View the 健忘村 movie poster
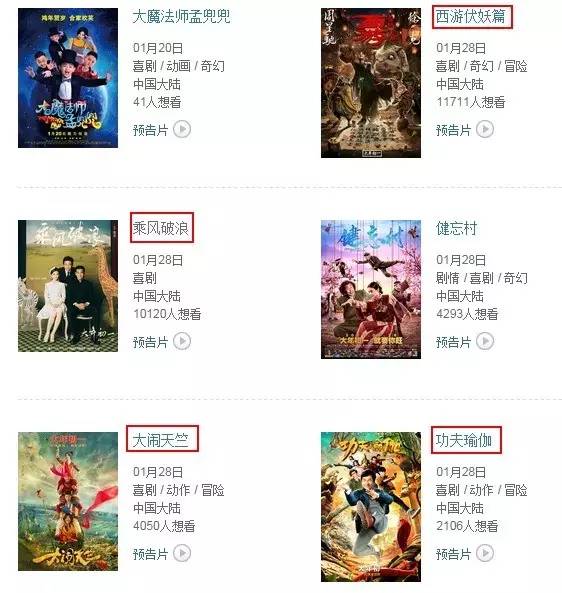This screenshot has width=562, height=593. click(371, 289)
